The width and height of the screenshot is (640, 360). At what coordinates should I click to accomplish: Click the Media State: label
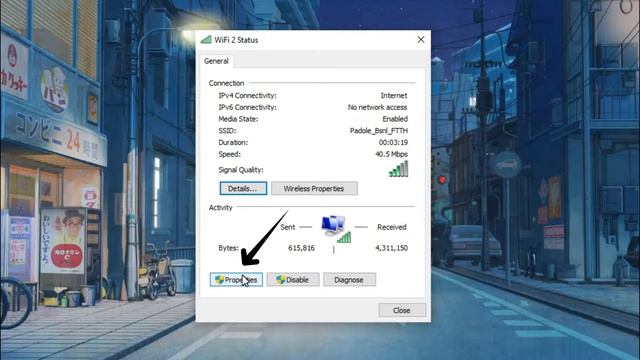pos(238,119)
